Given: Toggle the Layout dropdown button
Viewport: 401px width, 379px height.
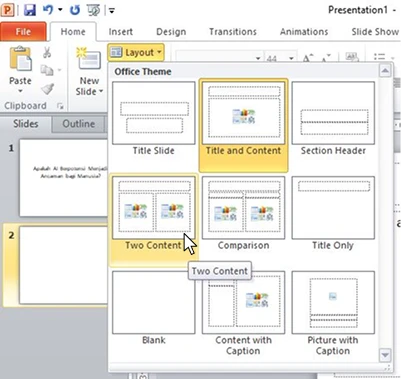Looking at the screenshot, I should coord(136,52).
